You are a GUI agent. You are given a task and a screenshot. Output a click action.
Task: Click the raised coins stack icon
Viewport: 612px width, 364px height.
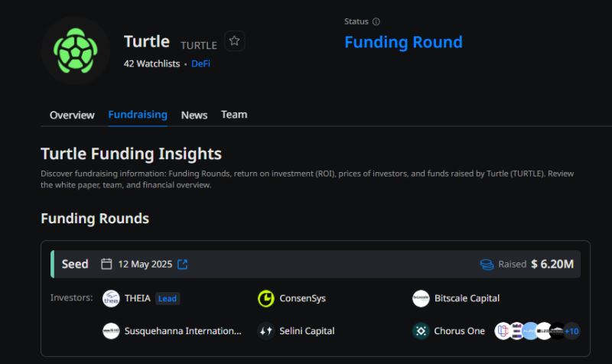pyautogui.click(x=487, y=265)
